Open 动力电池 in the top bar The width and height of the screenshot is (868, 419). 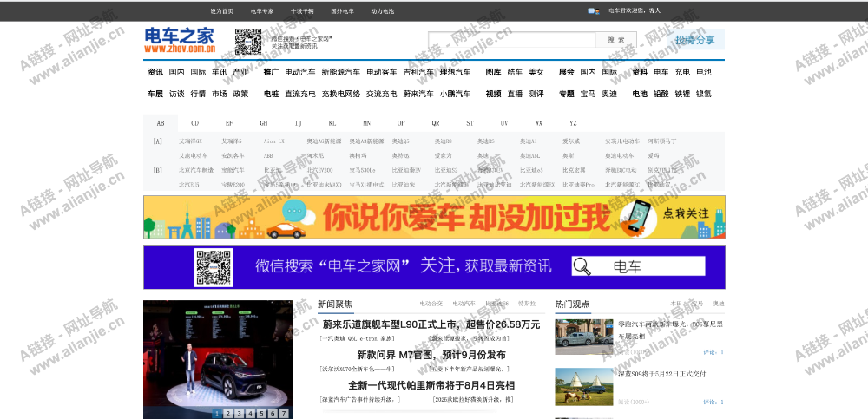383,11
